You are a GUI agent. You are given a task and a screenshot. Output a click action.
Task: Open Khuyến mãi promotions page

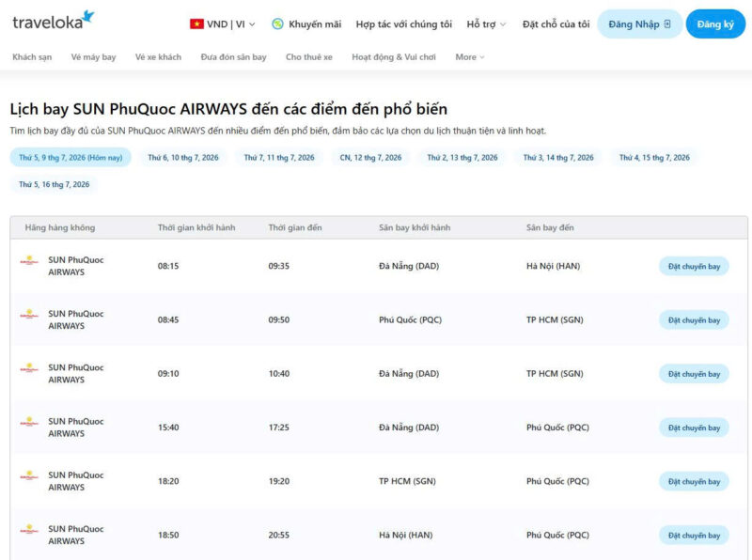tap(306, 24)
